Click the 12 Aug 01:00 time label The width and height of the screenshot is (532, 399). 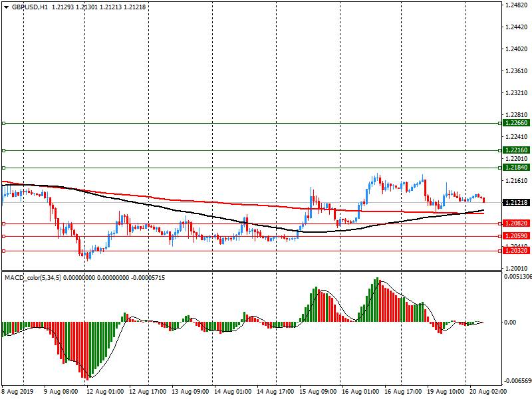tap(105, 392)
